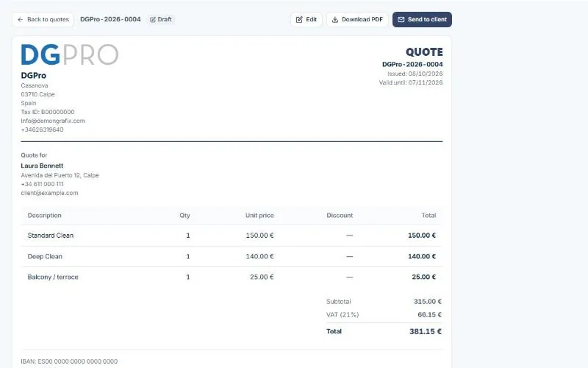Click Deep Clean unit price 140.00 €
The image size is (588, 368).
point(259,256)
